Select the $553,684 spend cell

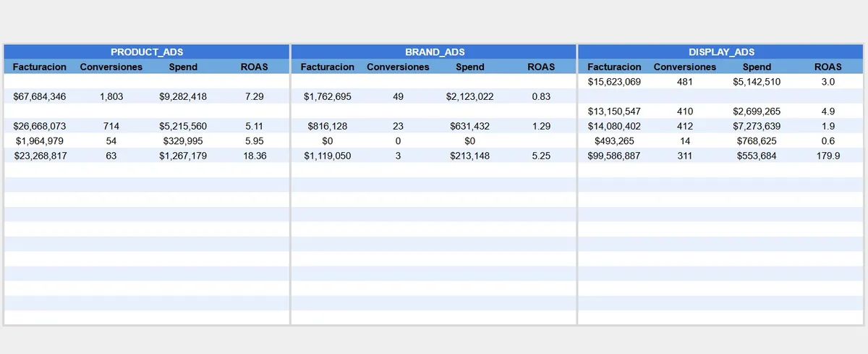(757, 156)
